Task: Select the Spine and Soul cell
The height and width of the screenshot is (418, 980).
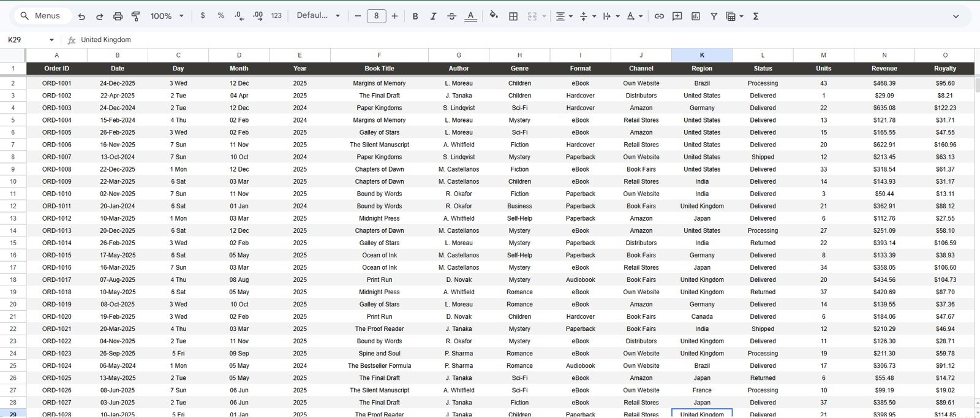Action: pyautogui.click(x=379, y=354)
